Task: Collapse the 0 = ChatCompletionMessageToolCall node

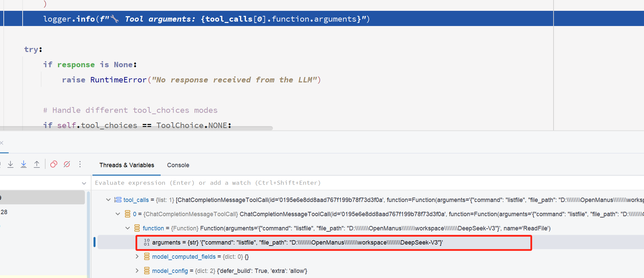Action: click(118, 214)
